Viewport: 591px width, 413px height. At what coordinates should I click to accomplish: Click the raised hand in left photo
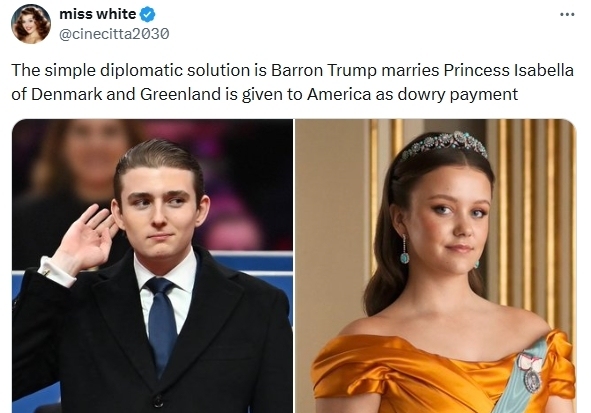pyautogui.click(x=86, y=237)
